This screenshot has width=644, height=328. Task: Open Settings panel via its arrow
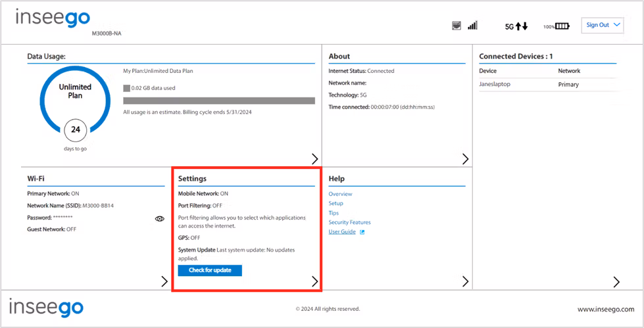coord(315,281)
